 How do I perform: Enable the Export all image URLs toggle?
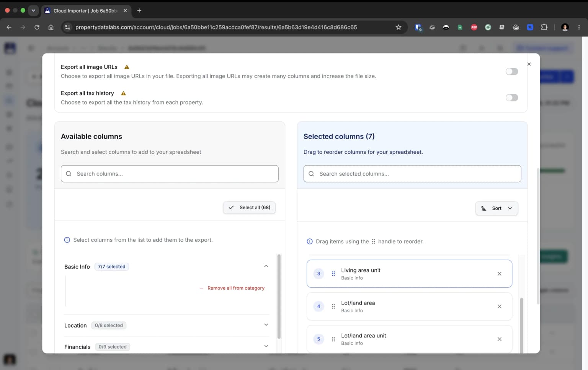[511, 72]
